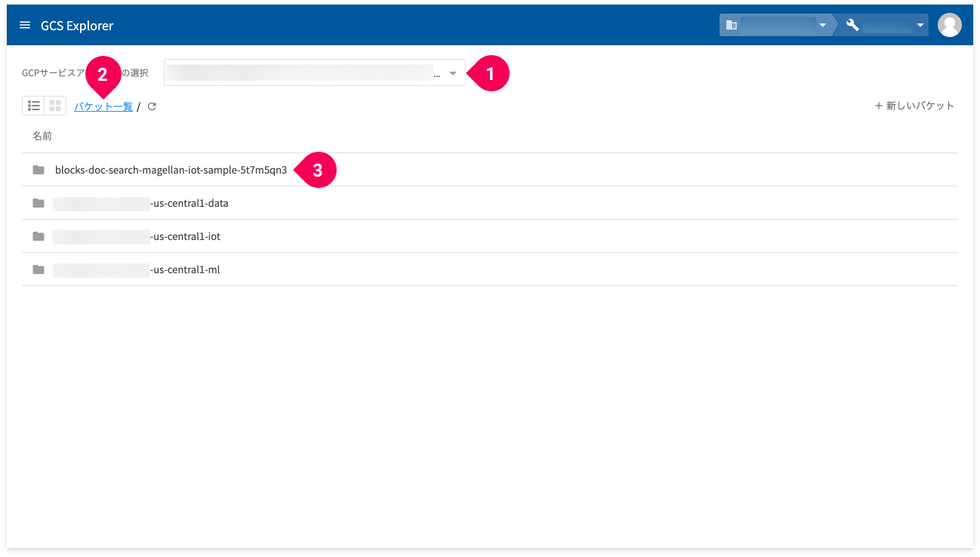Click the wrench project icon

point(852,25)
